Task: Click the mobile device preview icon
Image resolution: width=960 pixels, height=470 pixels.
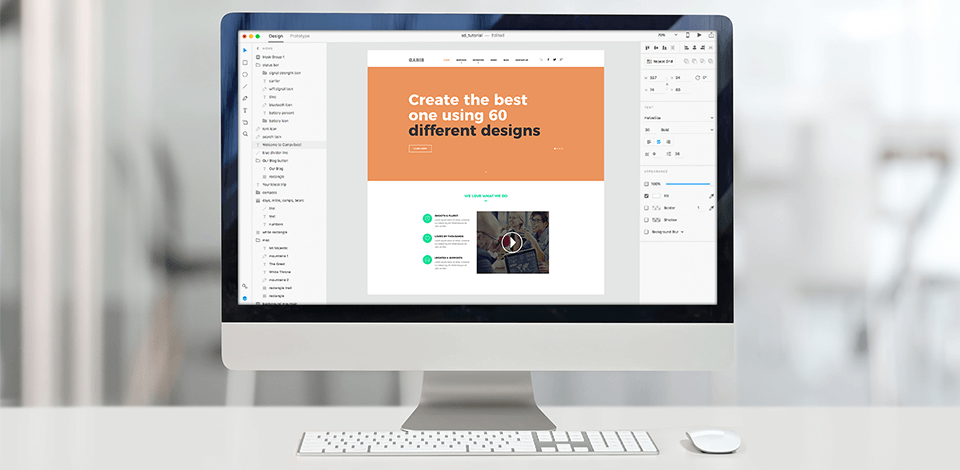Action: [x=688, y=35]
